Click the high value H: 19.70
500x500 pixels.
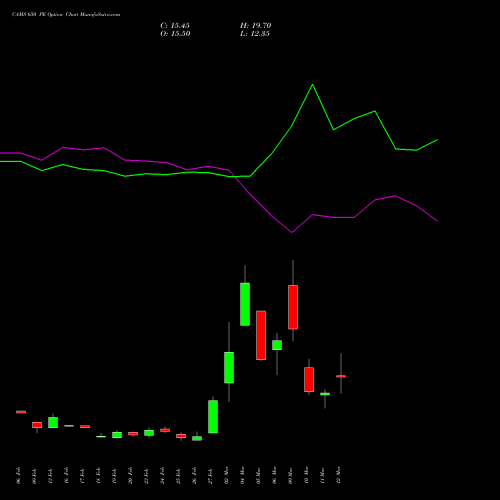256,26
